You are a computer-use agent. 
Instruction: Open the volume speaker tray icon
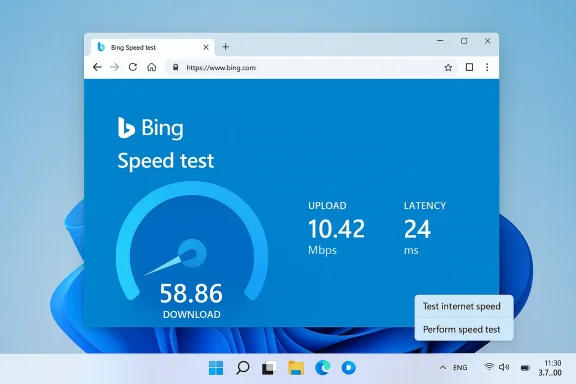(504, 367)
